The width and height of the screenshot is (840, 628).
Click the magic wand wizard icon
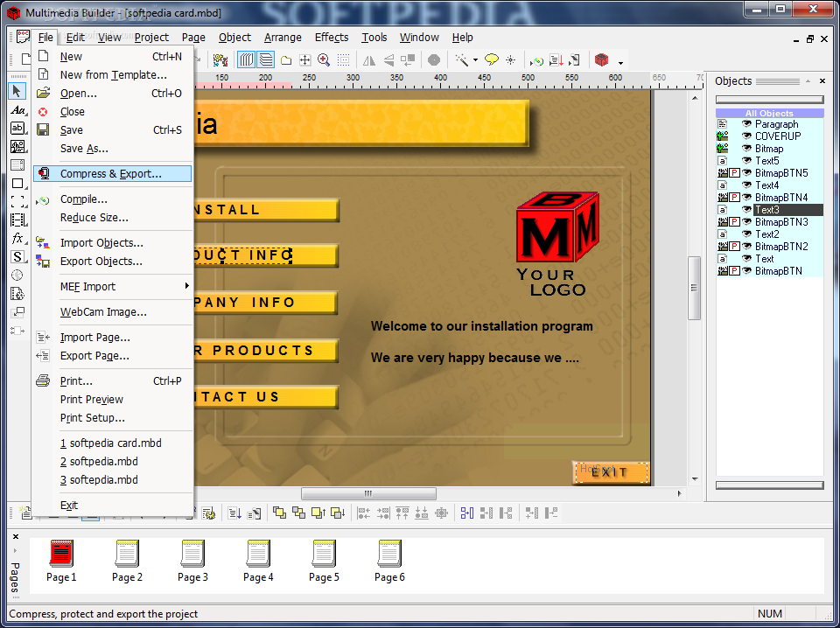(462, 60)
